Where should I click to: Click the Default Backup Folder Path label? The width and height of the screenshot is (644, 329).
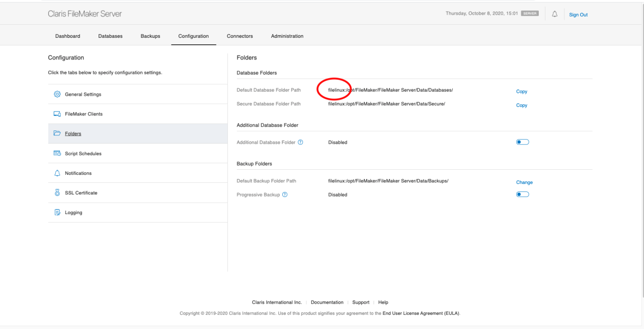coord(266,181)
